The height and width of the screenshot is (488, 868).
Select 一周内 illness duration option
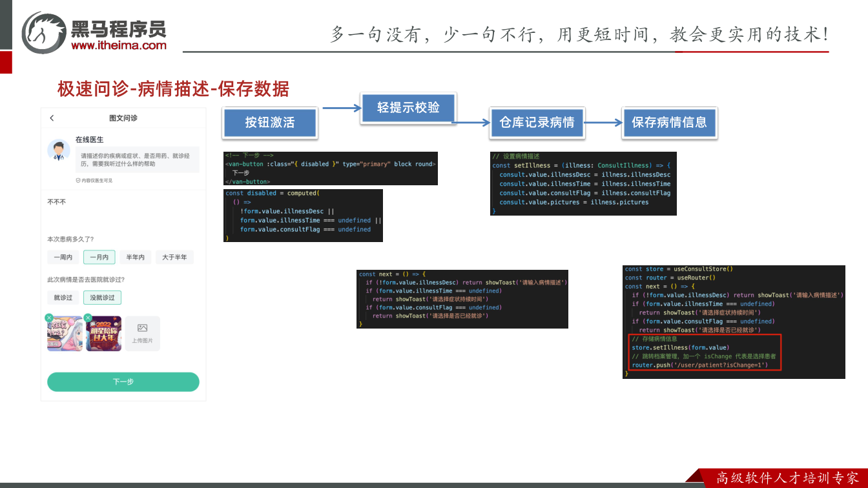pyautogui.click(x=63, y=258)
